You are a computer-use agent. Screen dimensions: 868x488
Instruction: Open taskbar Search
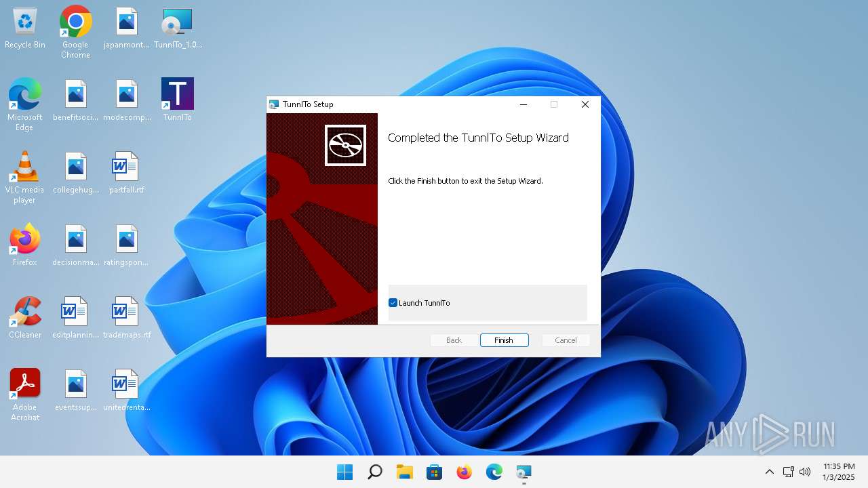tap(374, 472)
